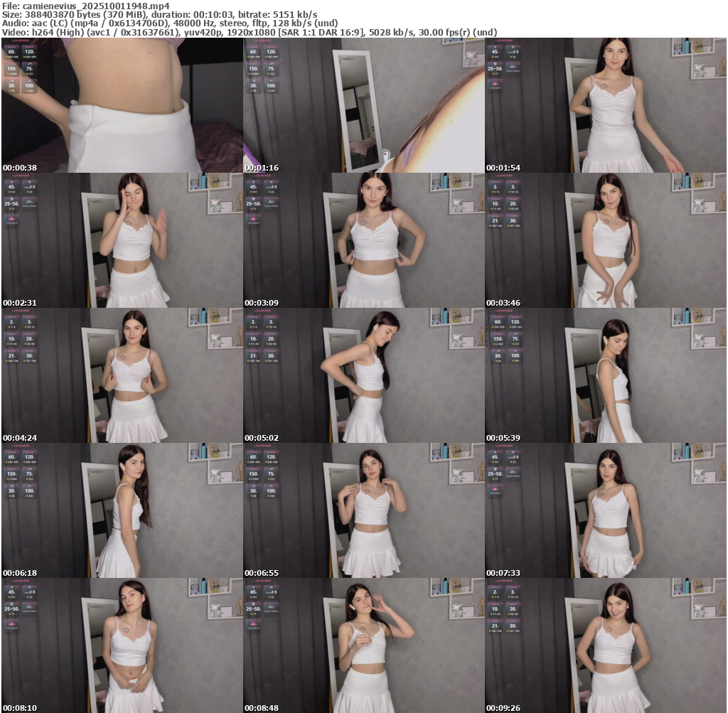Click the frame timestamped 00:07:33

[605, 510]
